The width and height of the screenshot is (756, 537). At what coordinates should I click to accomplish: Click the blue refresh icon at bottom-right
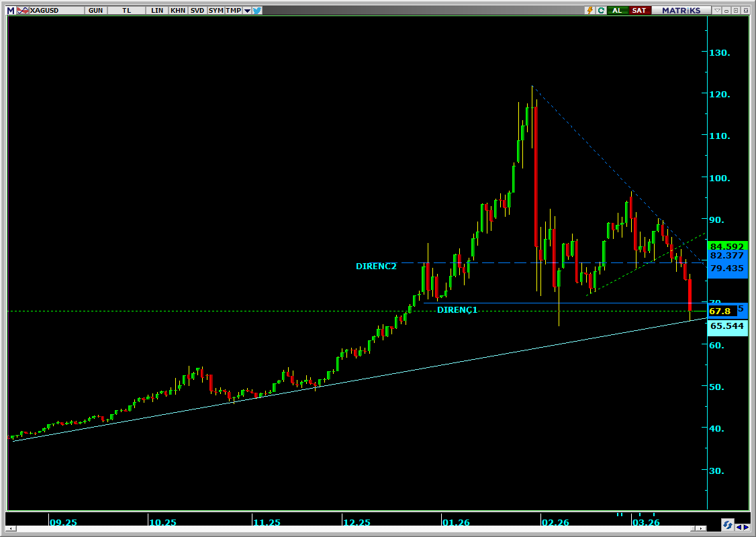[x=728, y=524]
